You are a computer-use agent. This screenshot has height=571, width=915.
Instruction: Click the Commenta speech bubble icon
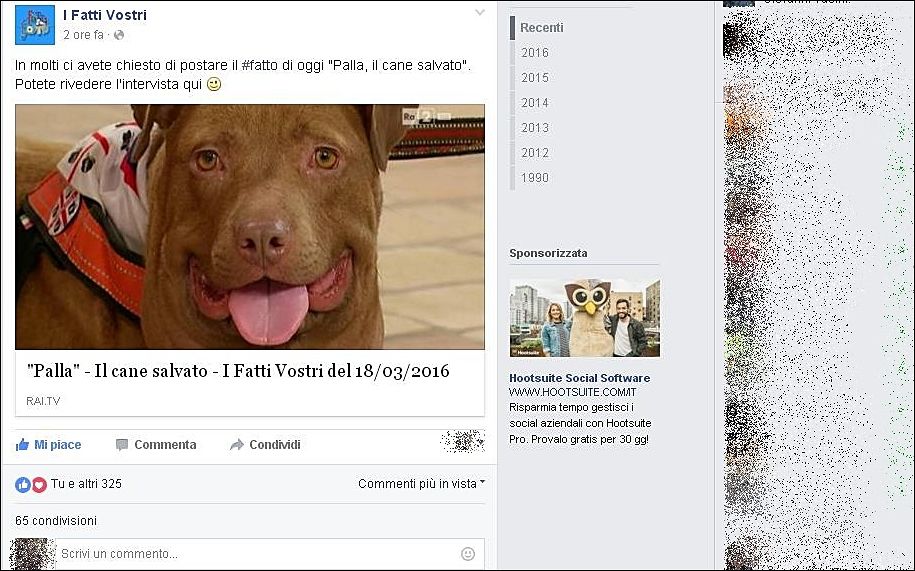tap(122, 445)
